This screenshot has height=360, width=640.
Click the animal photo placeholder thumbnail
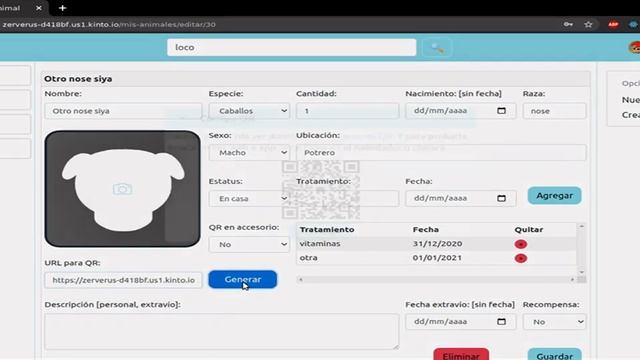point(122,189)
